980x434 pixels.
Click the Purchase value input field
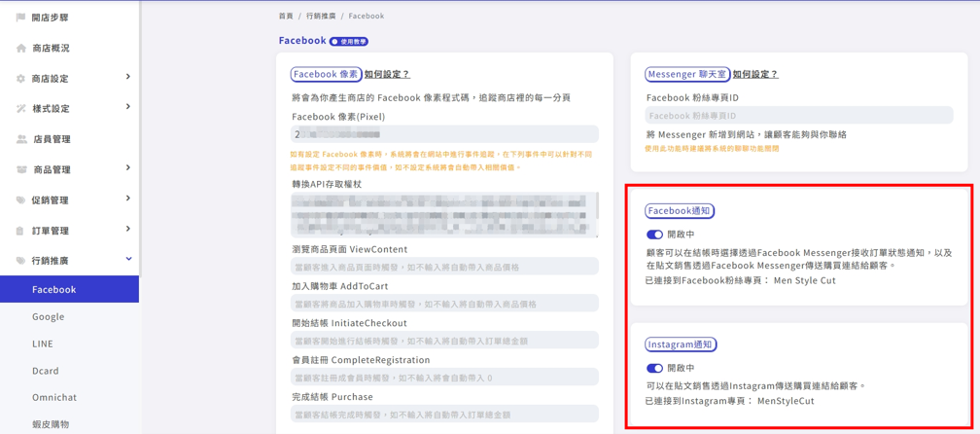pos(444,414)
